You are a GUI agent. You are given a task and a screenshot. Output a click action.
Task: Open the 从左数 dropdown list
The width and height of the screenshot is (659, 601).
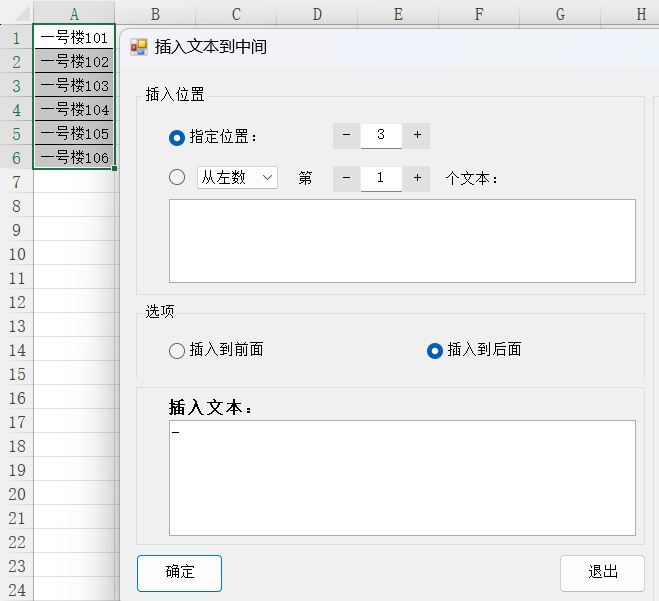(x=237, y=178)
